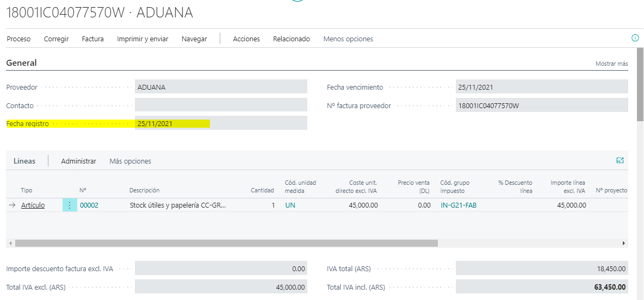
Task: Open the Líneas section header
Action: click(x=24, y=161)
